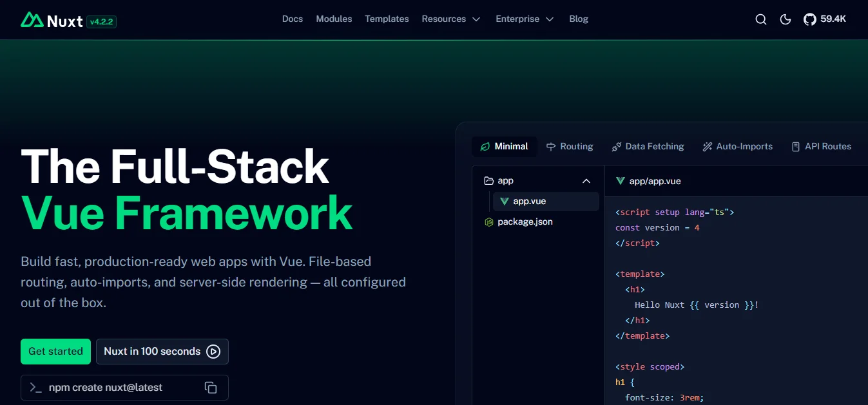Toggle dark mode with the moon icon
This screenshot has width=868, height=405.
pos(786,19)
